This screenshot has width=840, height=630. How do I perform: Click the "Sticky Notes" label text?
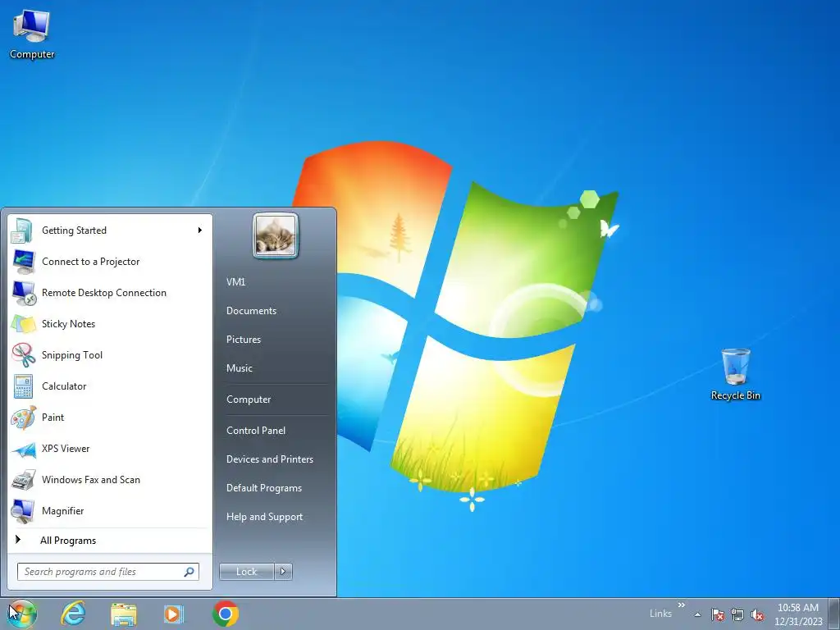[x=69, y=323]
